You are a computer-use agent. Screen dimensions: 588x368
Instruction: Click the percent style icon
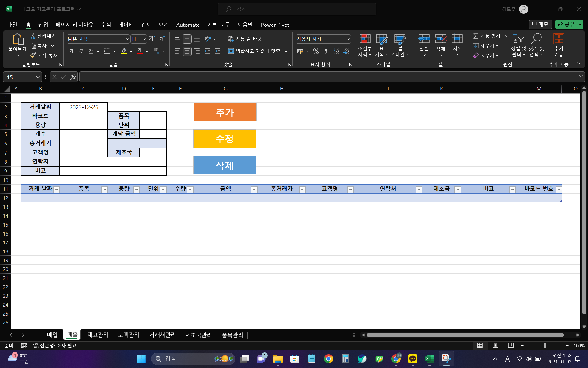coord(316,51)
